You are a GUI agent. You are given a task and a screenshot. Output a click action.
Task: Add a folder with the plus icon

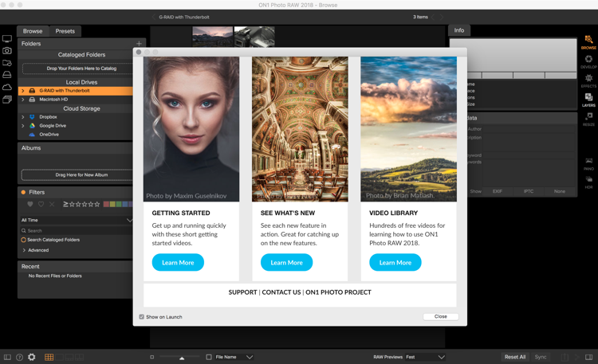point(139,44)
